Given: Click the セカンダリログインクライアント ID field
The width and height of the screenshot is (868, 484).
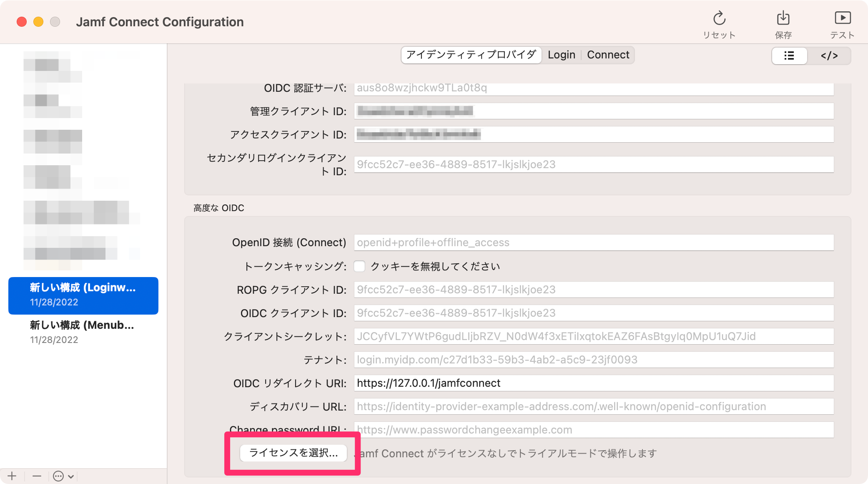Looking at the screenshot, I should 594,164.
